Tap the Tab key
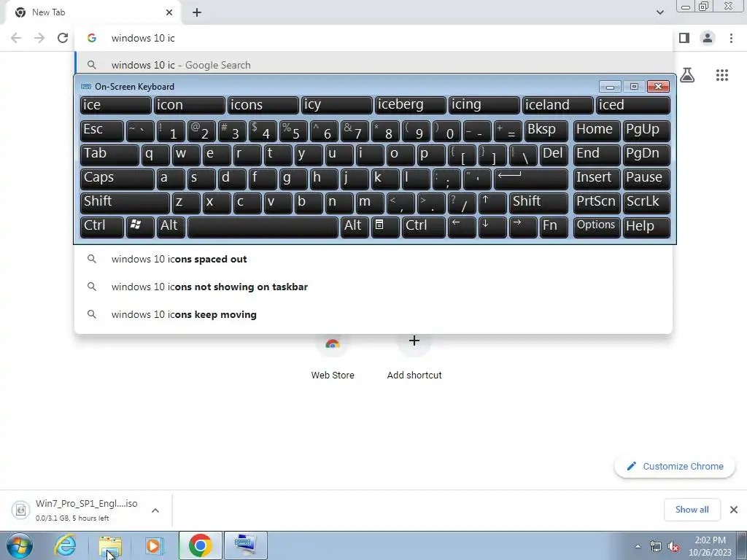This screenshot has height=560, width=747. click(x=109, y=155)
